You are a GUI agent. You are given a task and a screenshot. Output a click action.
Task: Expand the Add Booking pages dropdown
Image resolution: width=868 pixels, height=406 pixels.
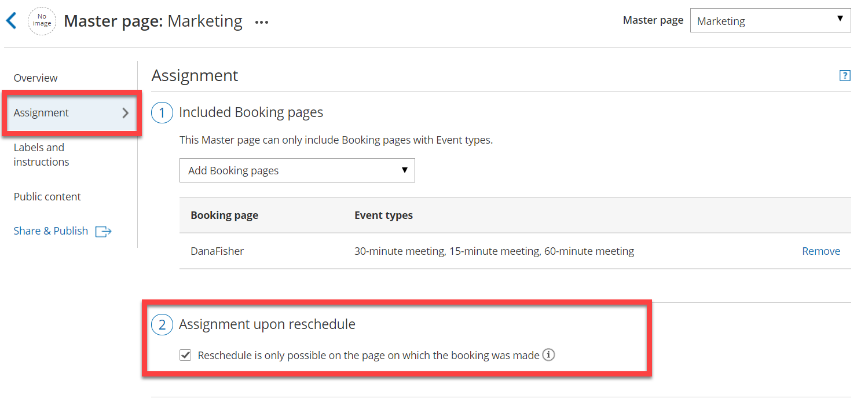click(x=297, y=170)
